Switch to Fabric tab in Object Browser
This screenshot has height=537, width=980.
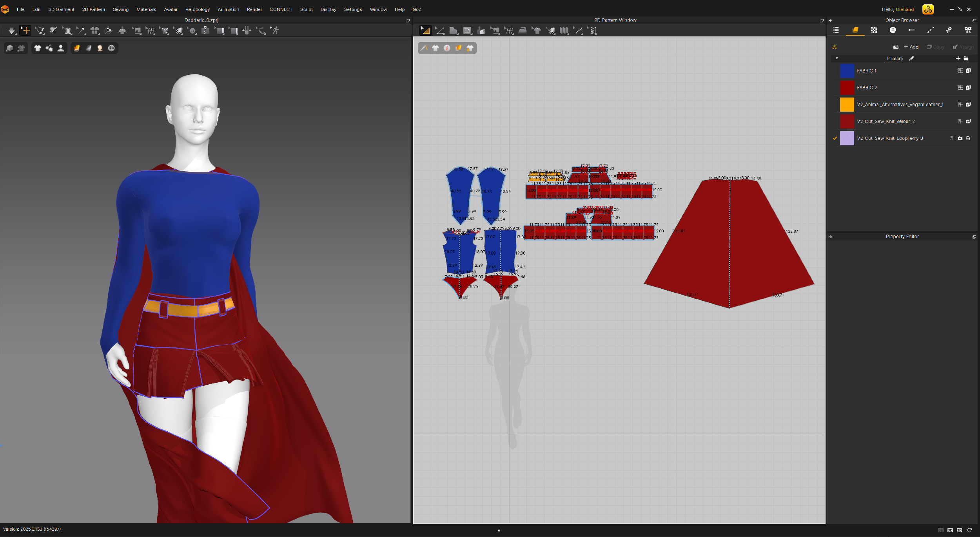[855, 30]
